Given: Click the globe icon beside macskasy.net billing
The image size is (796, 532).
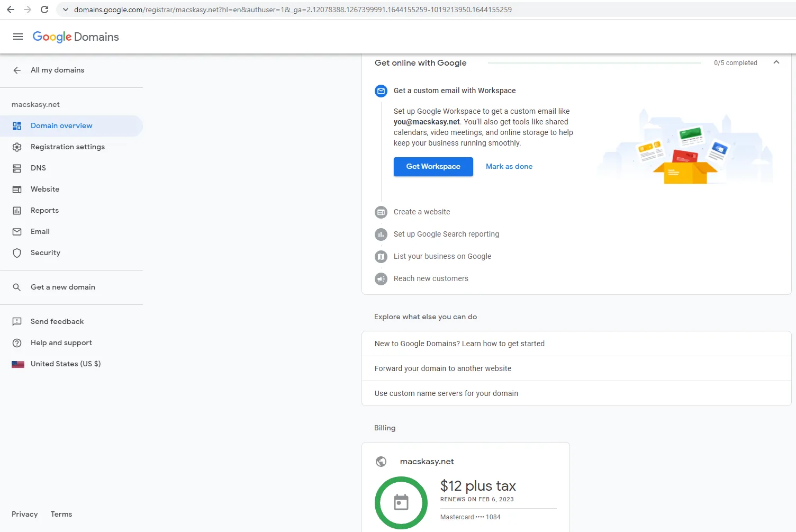Looking at the screenshot, I should pos(381,462).
